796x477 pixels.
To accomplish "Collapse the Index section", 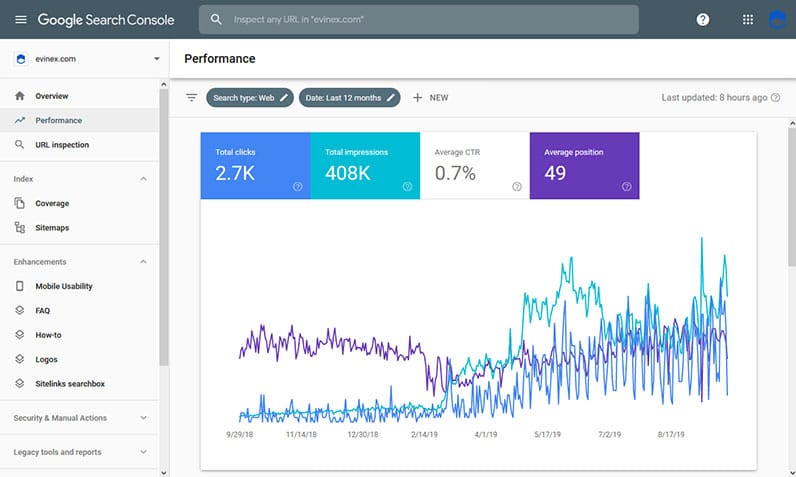I will click(x=144, y=179).
